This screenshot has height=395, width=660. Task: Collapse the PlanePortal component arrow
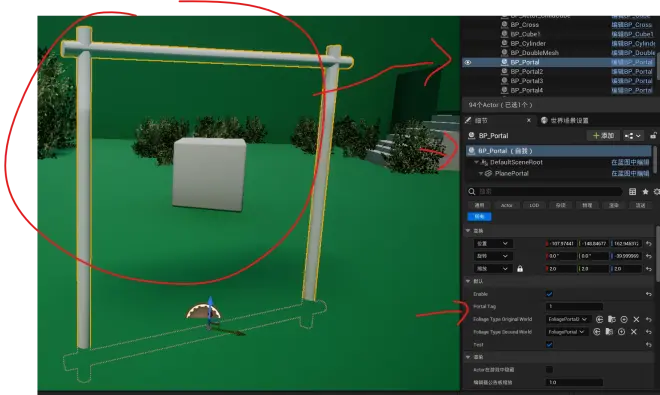481,173
